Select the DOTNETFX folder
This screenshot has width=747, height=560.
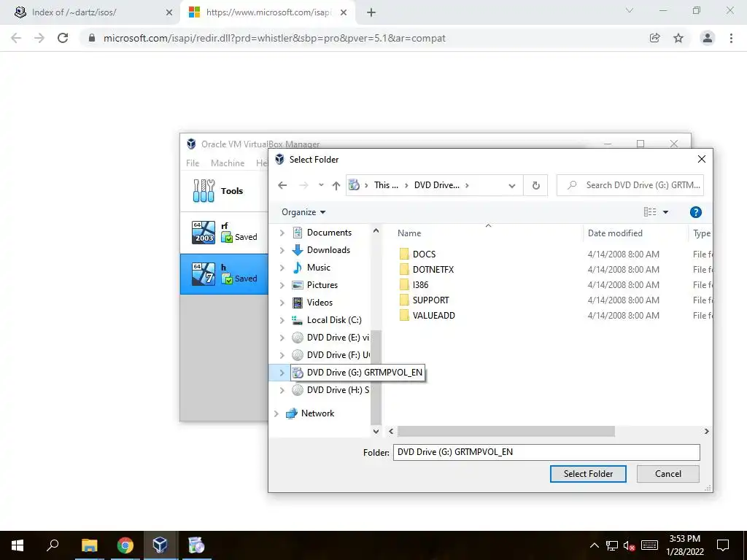point(433,270)
